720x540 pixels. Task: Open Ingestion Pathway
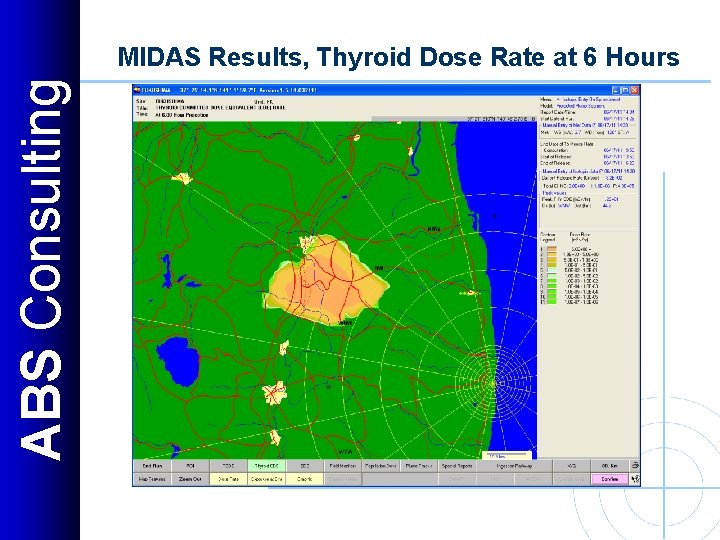click(x=514, y=466)
